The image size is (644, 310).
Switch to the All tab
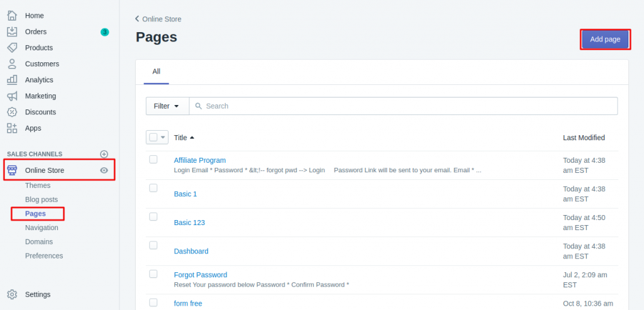(x=156, y=72)
